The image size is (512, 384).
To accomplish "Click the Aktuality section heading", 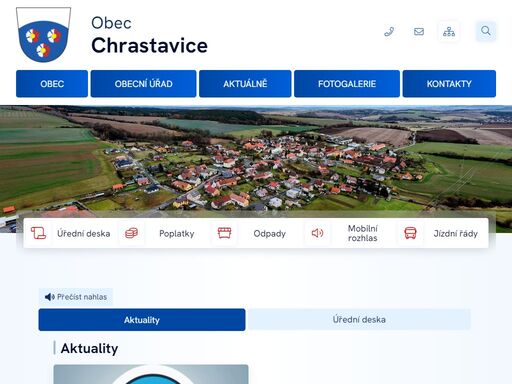I will 89,348.
